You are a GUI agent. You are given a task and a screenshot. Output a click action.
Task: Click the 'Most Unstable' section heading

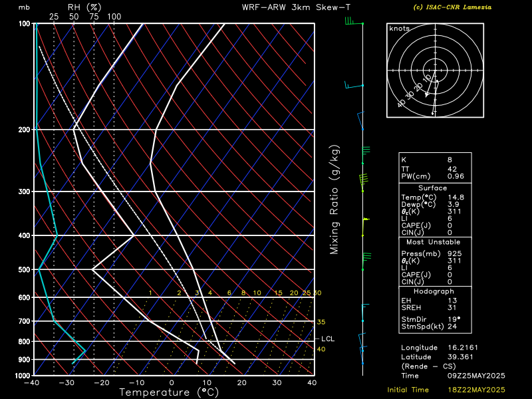(x=434, y=242)
